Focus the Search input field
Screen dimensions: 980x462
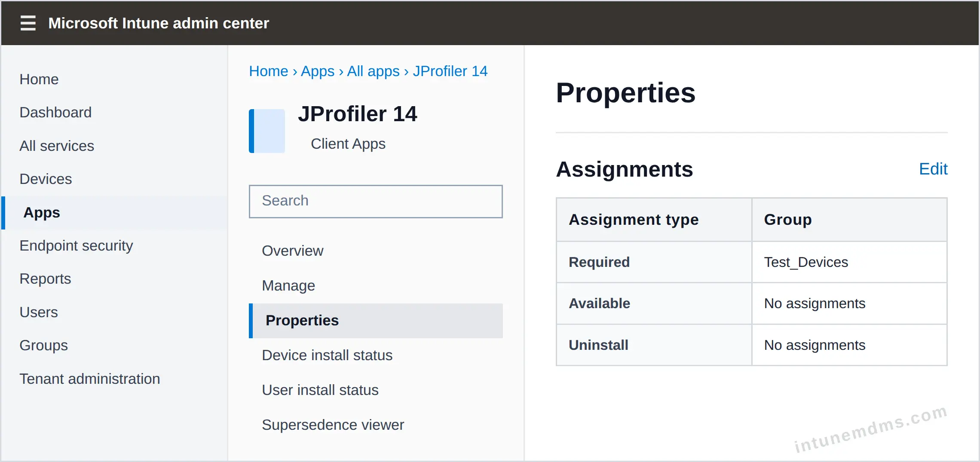376,202
